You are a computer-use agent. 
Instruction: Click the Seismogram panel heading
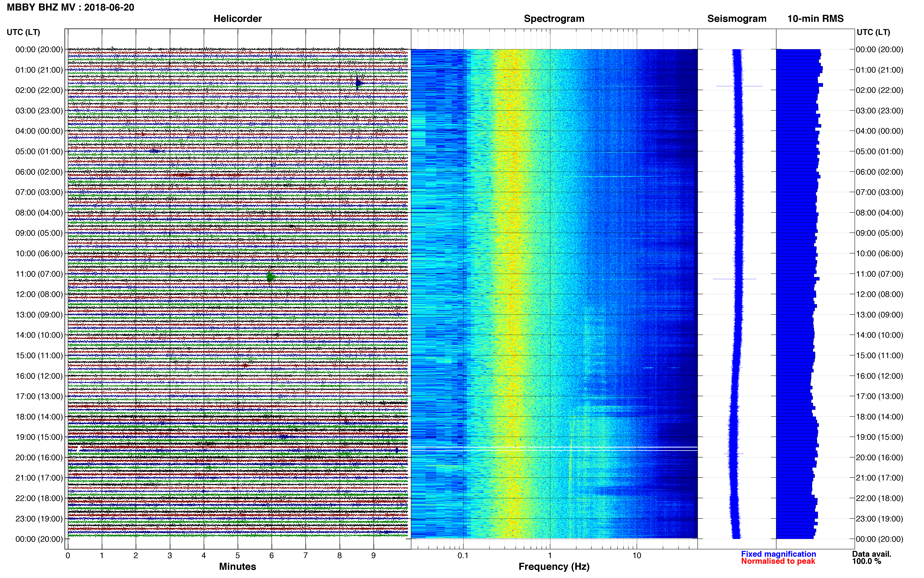click(737, 19)
